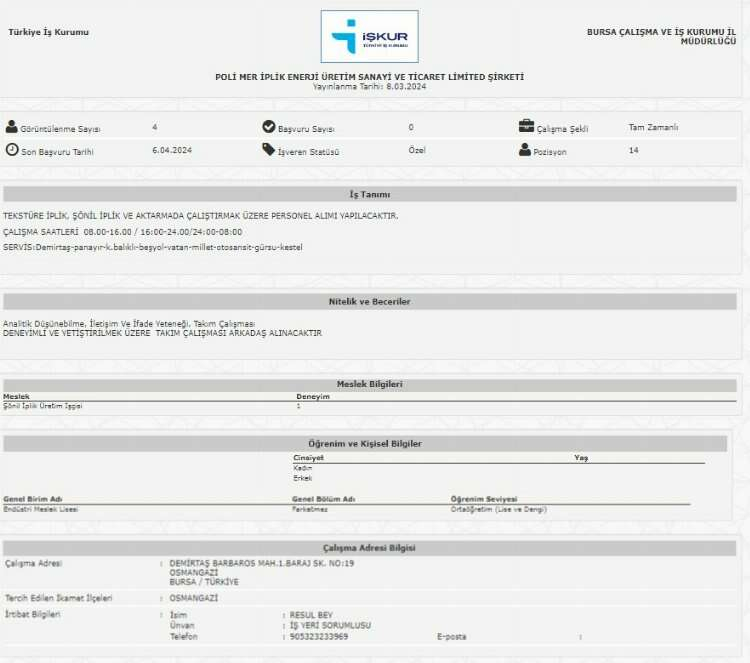Click the Bursa Çalışma ve İş Kurumu heading

pos(661,36)
